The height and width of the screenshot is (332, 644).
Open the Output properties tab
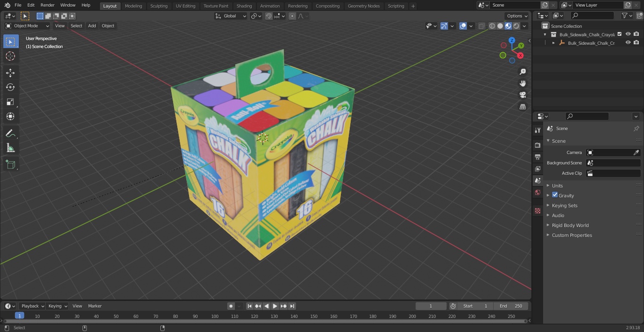tap(537, 157)
